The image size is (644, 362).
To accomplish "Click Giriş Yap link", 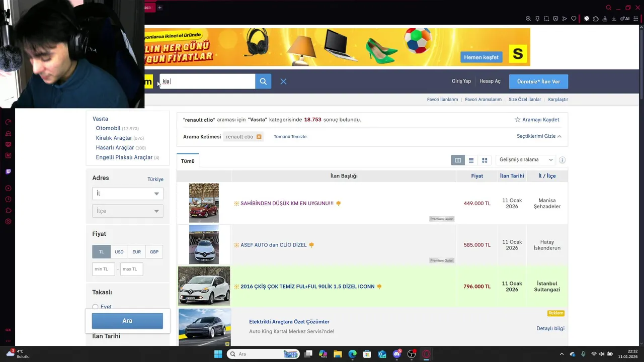I will pyautogui.click(x=461, y=81).
